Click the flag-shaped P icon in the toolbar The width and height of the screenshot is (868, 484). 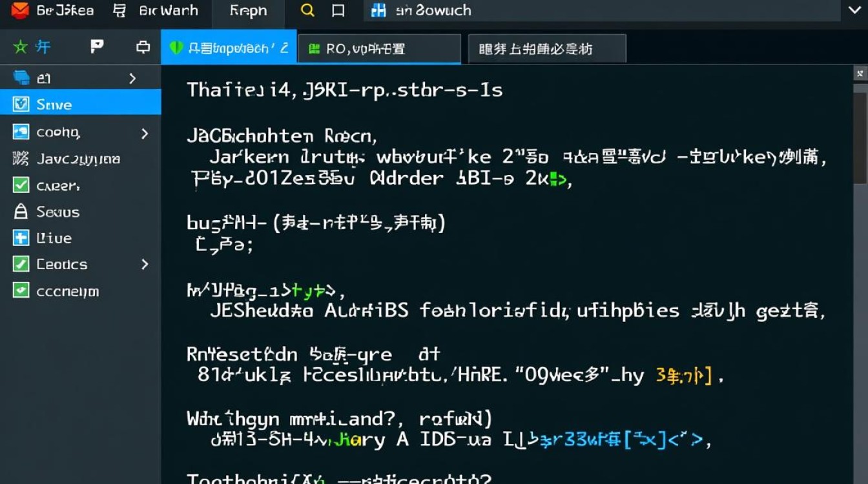97,46
